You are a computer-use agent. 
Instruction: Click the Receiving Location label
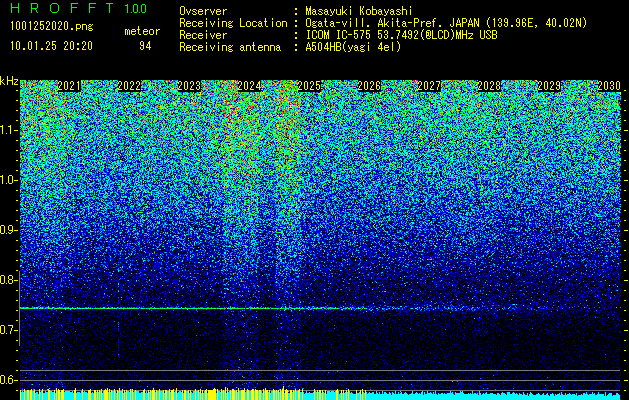point(233,23)
